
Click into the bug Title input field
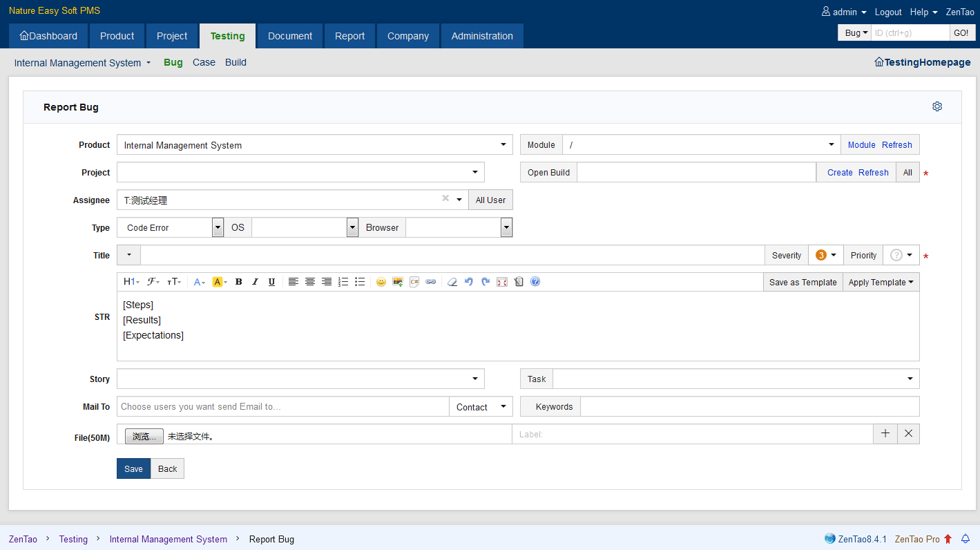(x=452, y=255)
